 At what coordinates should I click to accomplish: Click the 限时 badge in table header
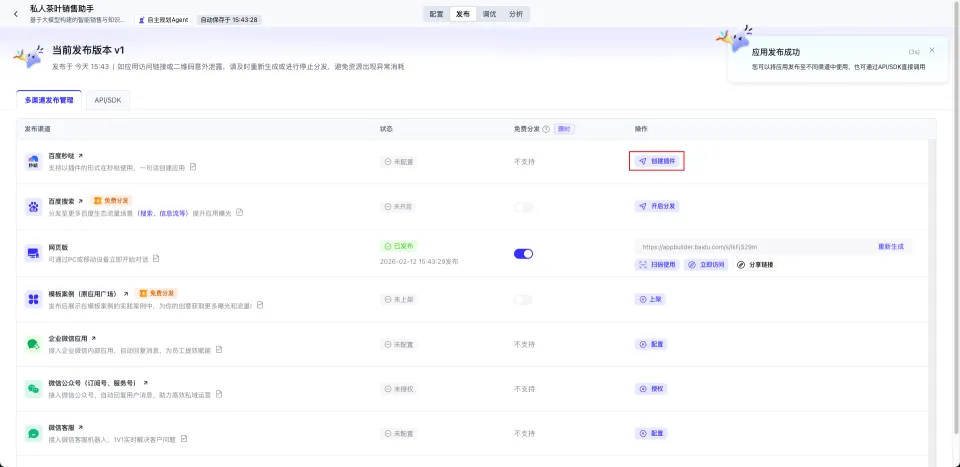click(564, 129)
